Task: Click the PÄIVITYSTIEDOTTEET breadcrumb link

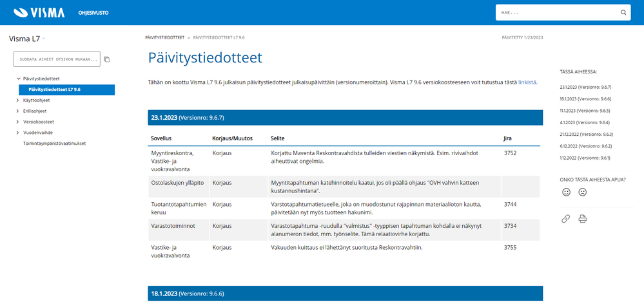Action: click(164, 38)
